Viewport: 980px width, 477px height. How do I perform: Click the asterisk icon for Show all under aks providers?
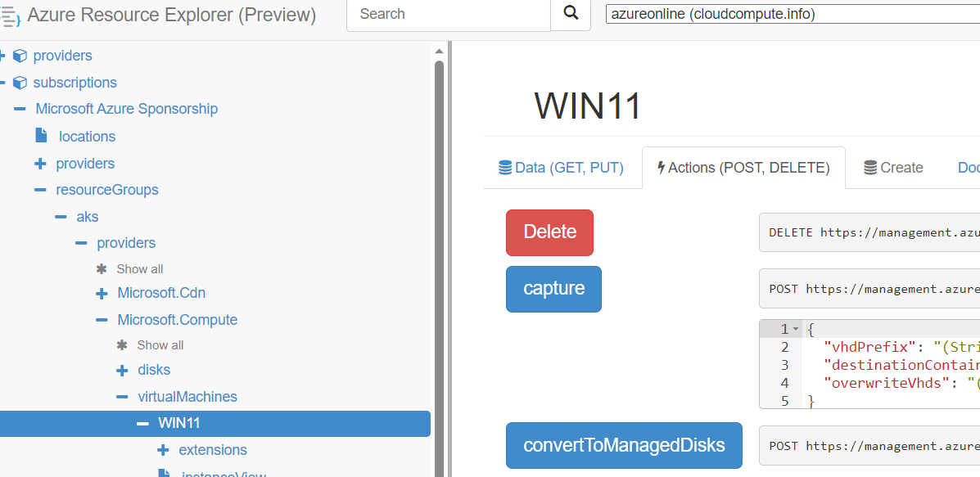tap(102, 269)
